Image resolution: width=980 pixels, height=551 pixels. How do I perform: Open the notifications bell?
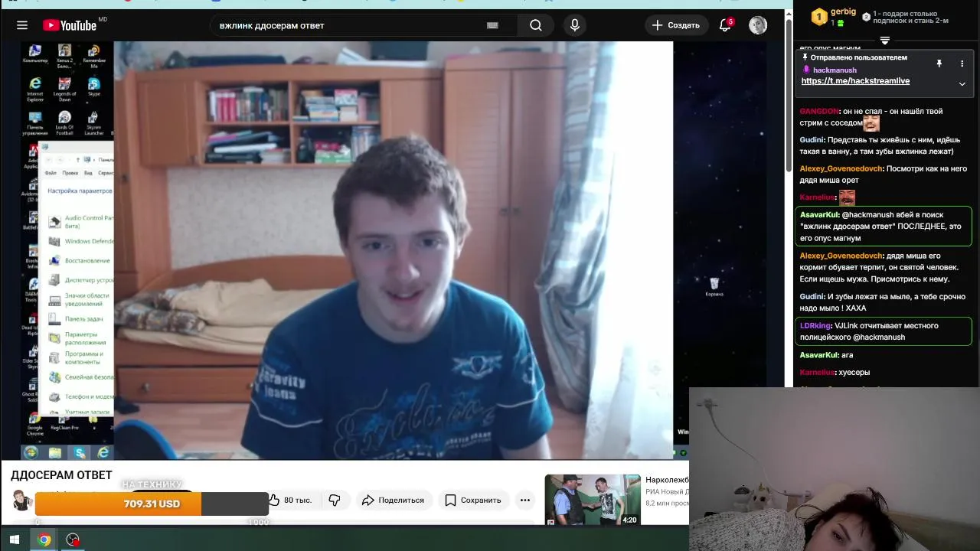click(725, 25)
